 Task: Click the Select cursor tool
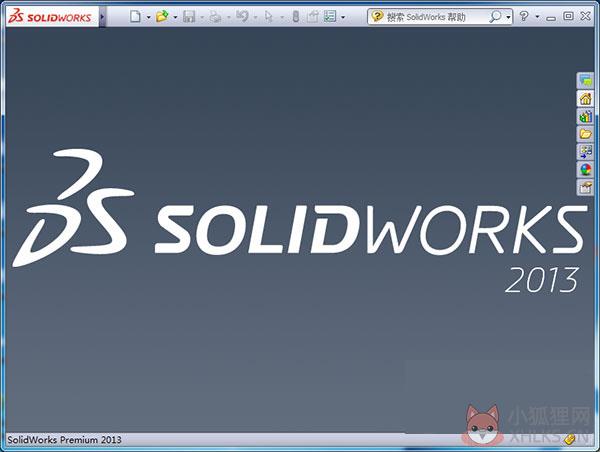[x=269, y=16]
